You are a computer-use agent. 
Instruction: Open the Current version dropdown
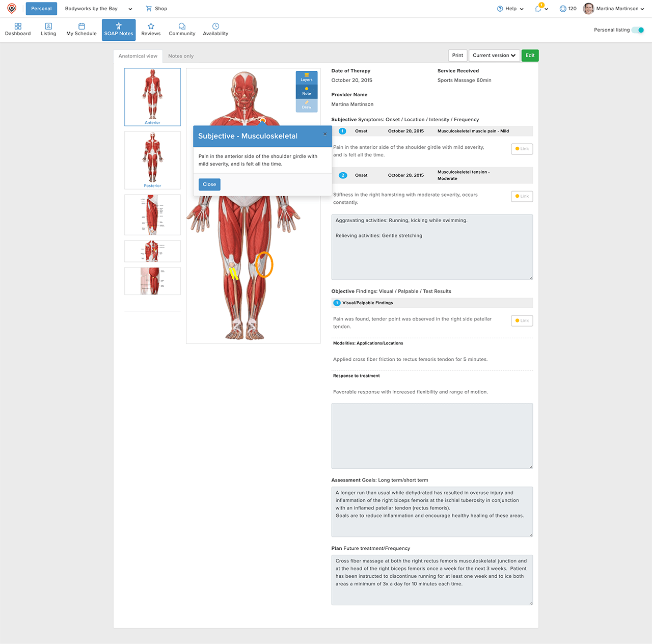494,56
